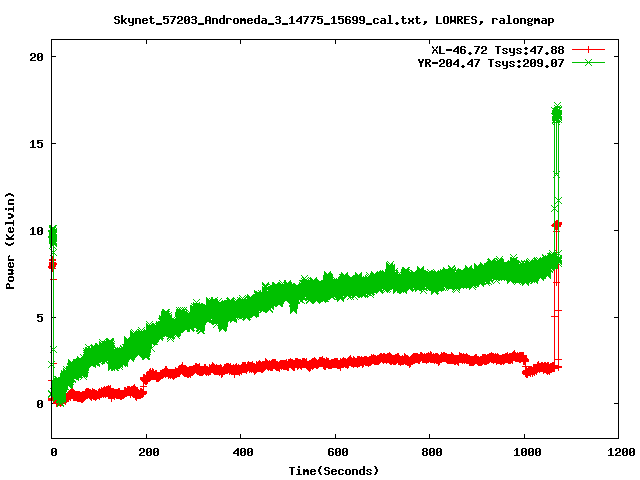Click x-axis tick label 600

(338, 452)
